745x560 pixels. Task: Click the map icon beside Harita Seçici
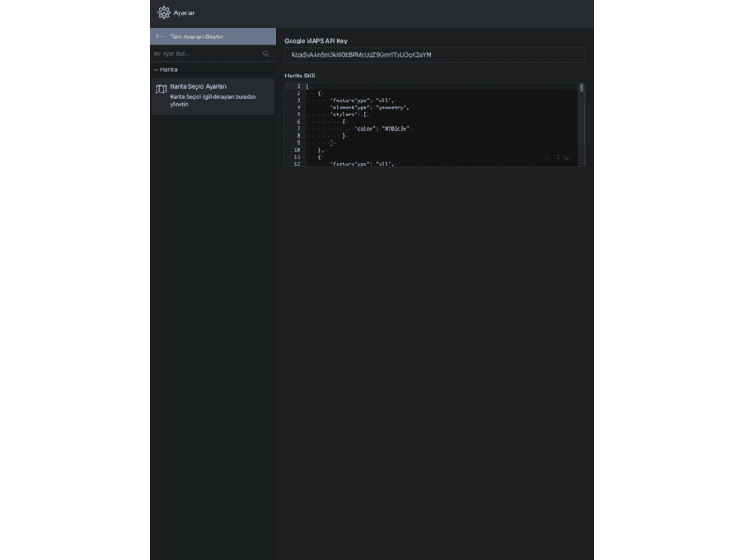point(161,89)
